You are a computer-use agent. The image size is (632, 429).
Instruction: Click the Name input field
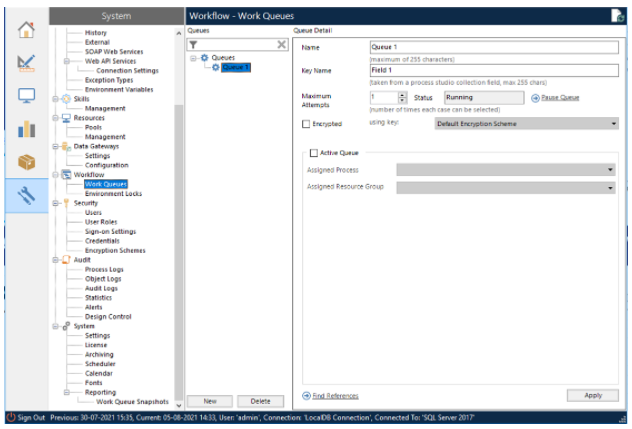click(493, 47)
